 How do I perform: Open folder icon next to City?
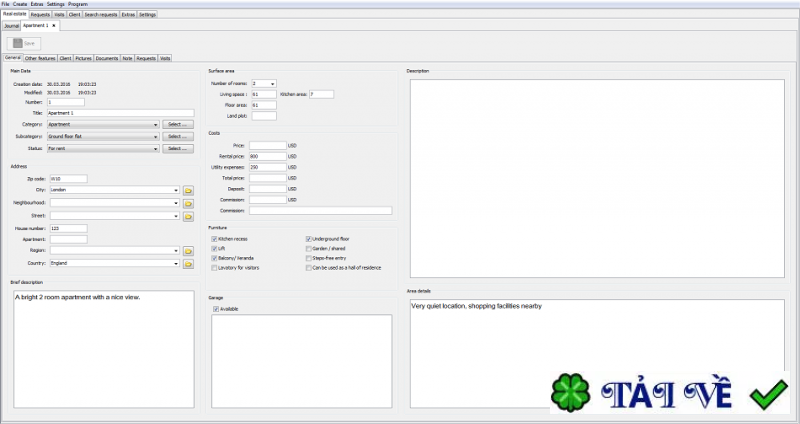tap(188, 190)
